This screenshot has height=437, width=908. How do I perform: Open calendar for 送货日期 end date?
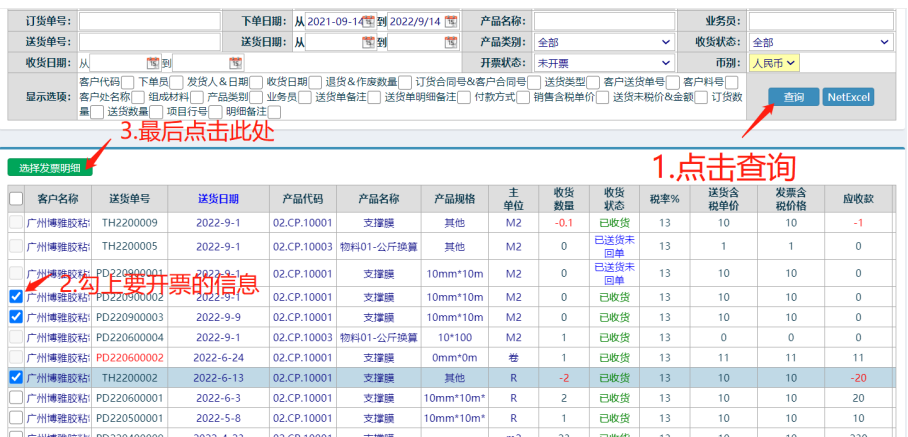(450, 42)
